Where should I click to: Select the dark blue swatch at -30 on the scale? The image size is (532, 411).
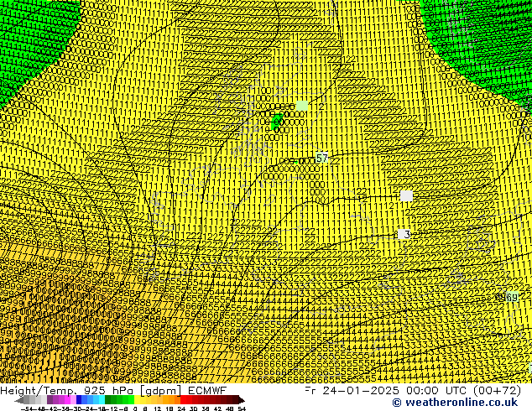click(x=79, y=400)
